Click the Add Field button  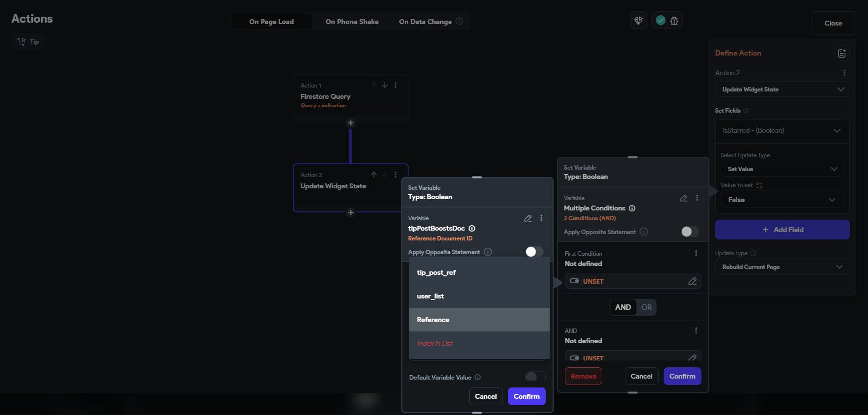pyautogui.click(x=782, y=230)
